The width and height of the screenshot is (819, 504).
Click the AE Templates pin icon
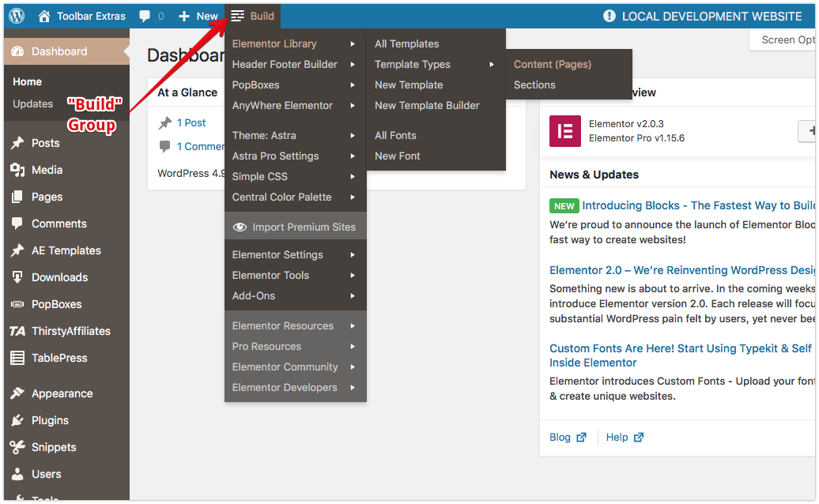[17, 250]
